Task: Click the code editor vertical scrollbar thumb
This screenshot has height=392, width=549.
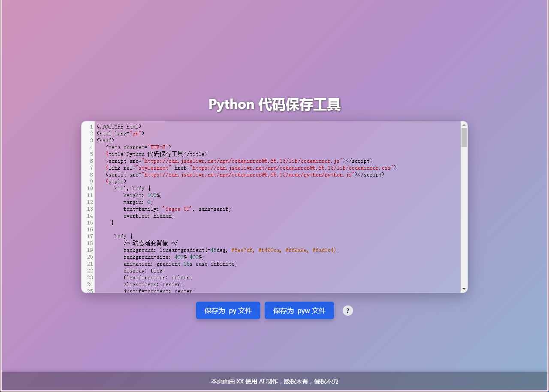Action: (x=464, y=138)
